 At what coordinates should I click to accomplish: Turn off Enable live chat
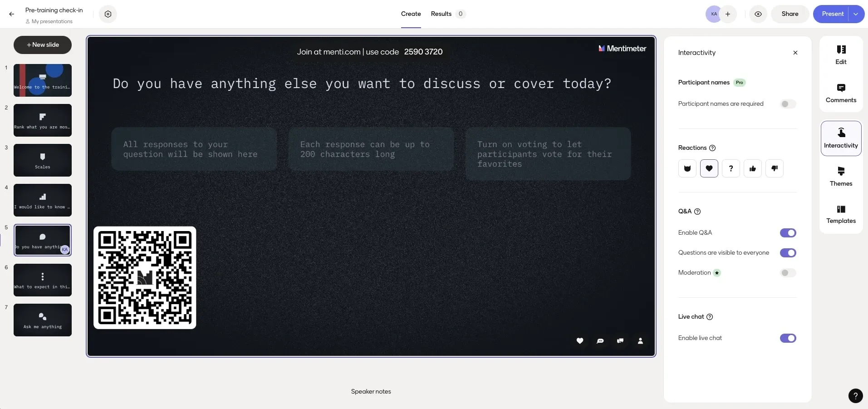pyautogui.click(x=788, y=338)
